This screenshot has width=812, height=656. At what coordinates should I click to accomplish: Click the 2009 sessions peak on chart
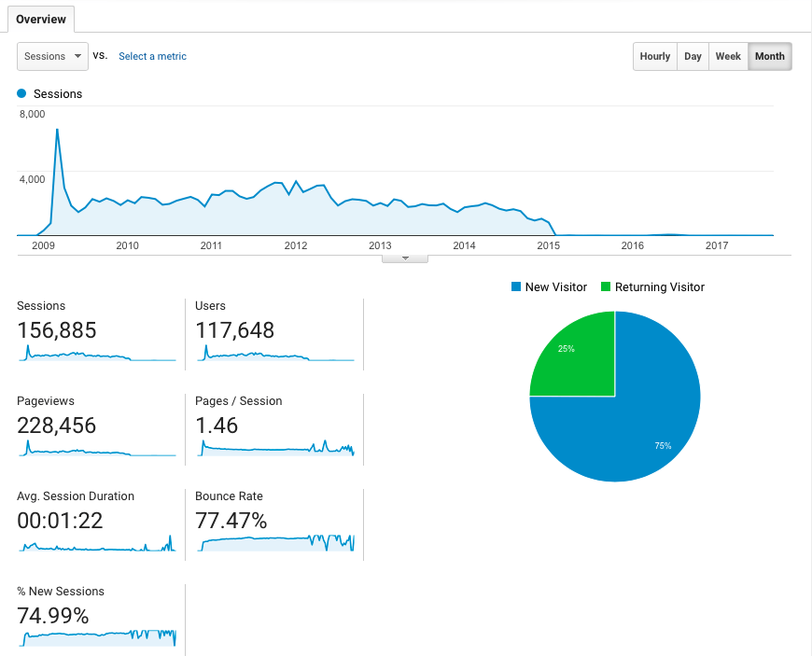pos(57,130)
